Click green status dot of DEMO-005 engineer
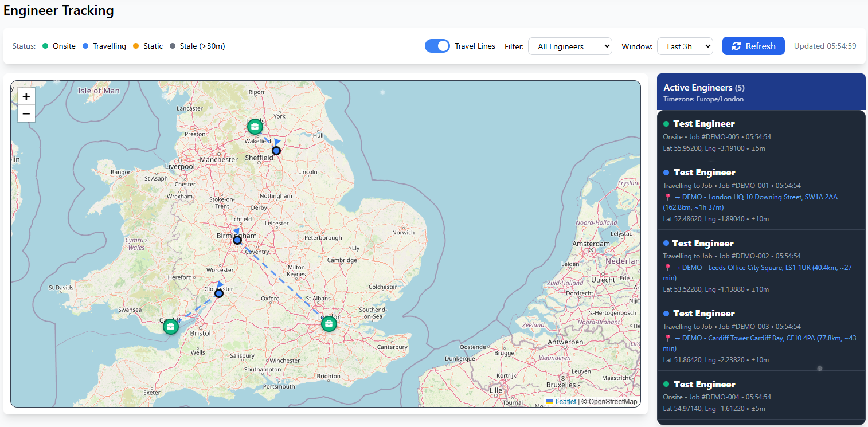Screen dimensions: 868x427 coord(666,124)
